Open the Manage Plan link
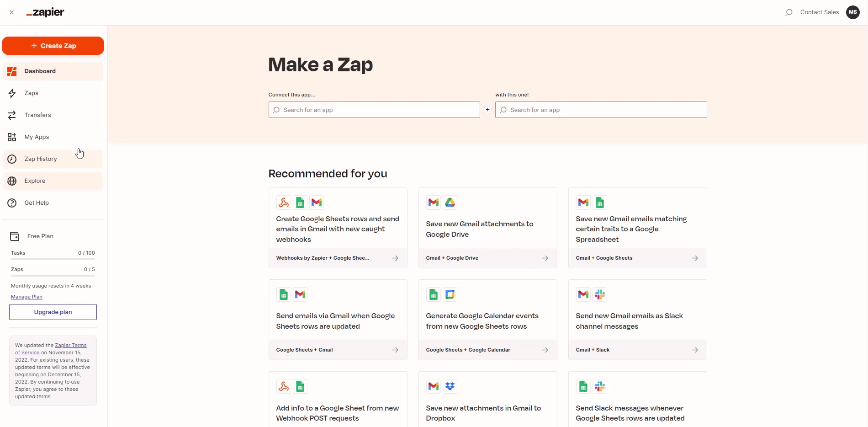 [x=26, y=297]
